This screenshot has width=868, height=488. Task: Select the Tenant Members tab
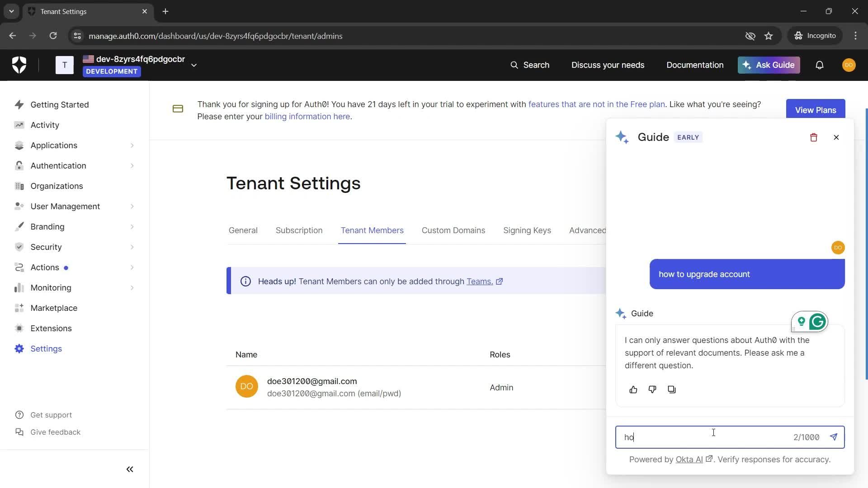click(372, 230)
